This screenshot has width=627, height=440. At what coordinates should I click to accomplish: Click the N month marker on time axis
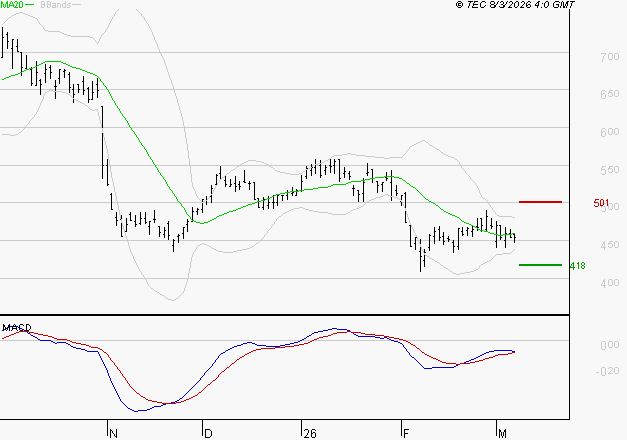[113, 434]
